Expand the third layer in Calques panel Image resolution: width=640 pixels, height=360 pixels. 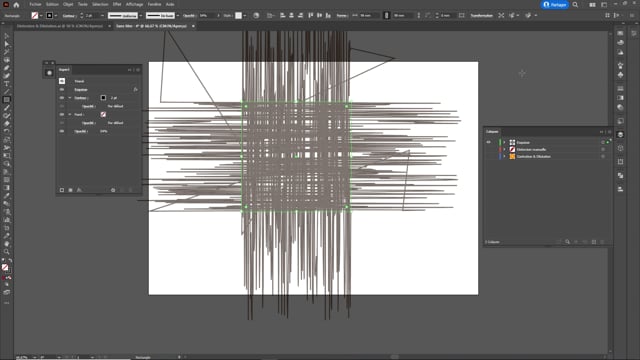(504, 156)
